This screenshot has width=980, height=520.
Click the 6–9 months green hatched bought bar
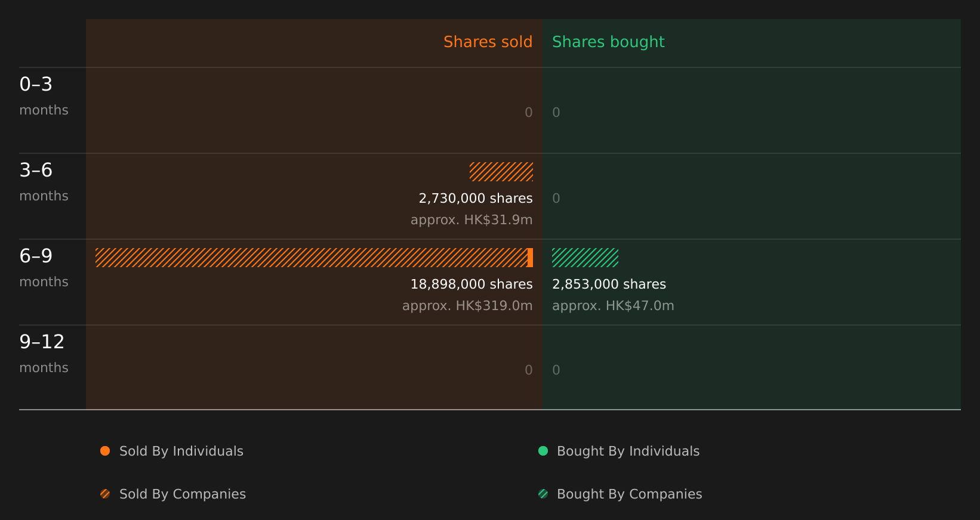585,258
